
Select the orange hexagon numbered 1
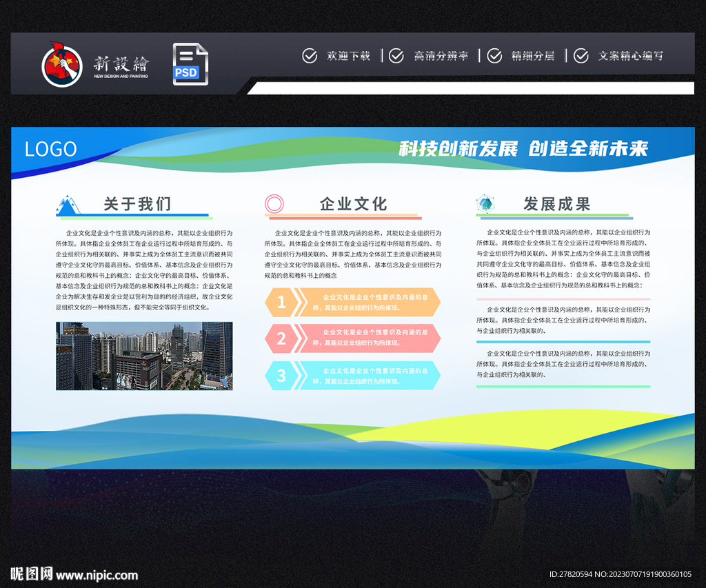[281, 302]
